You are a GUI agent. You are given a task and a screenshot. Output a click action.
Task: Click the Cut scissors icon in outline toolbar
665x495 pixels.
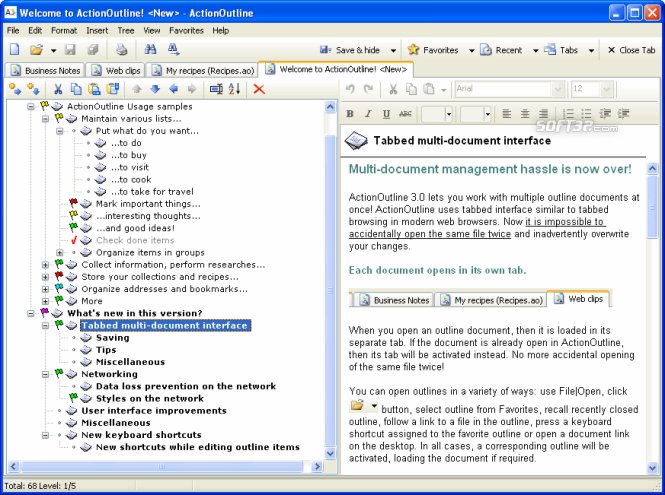[59, 90]
